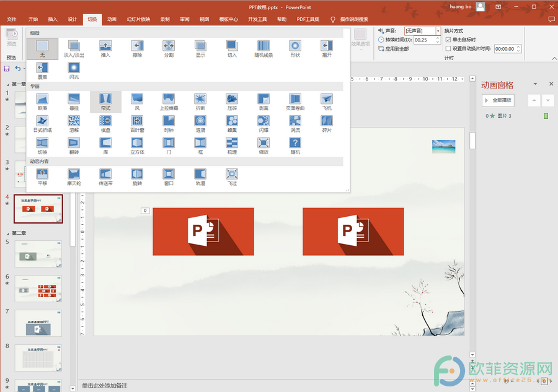Collapse the 第一章 section in slide panel
558x392 pixels.
[x=8, y=85]
